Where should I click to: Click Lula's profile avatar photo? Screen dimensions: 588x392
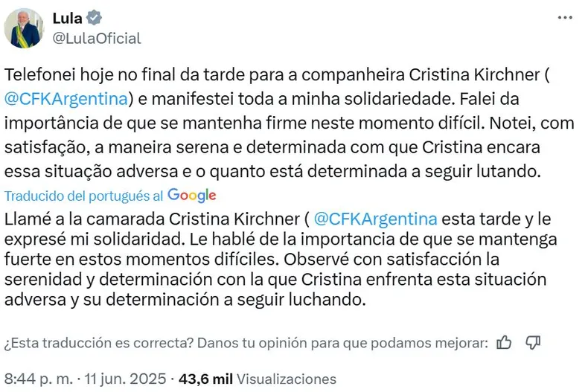click(23, 28)
